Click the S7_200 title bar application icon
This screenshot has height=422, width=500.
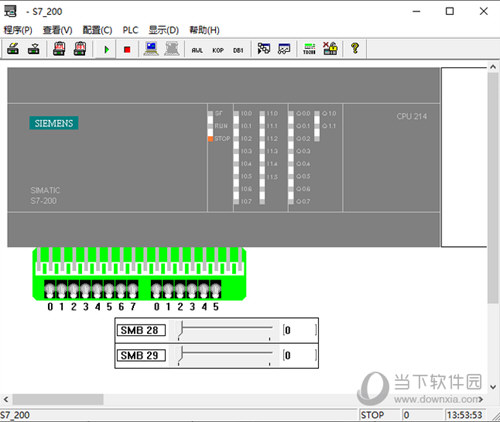coord(10,11)
